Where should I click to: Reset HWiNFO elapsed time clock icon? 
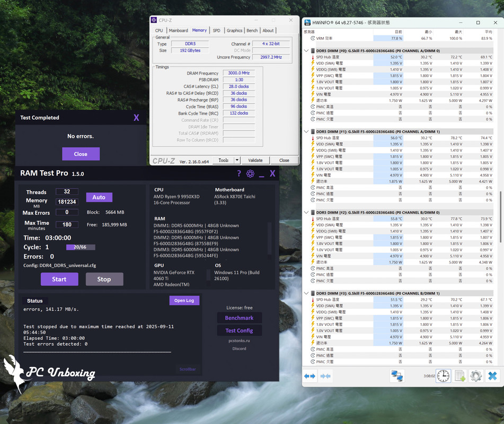(x=443, y=376)
